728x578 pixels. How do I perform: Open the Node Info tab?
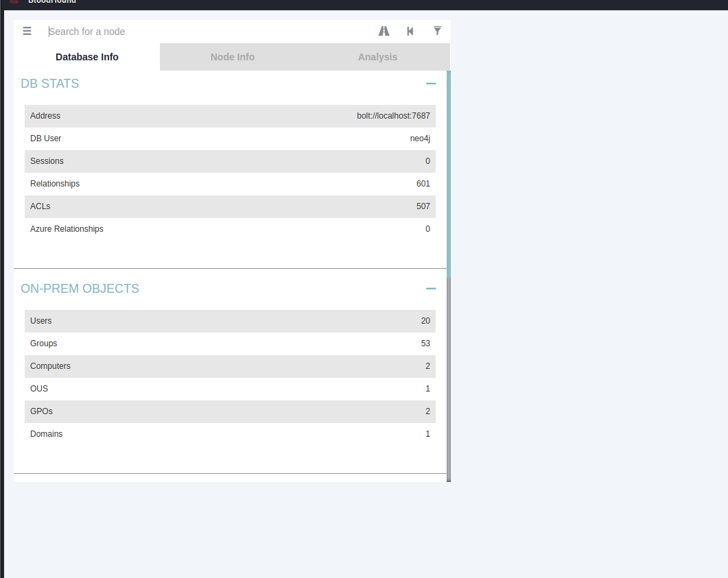pyautogui.click(x=232, y=57)
